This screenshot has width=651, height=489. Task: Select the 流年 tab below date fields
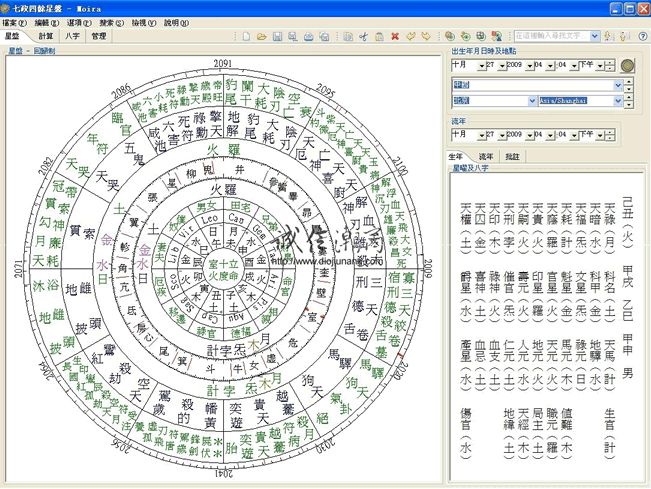[485, 156]
